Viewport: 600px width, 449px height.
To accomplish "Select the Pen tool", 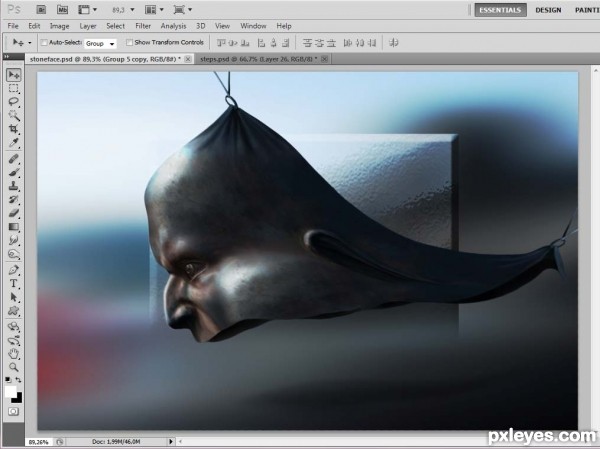I will click(x=14, y=270).
